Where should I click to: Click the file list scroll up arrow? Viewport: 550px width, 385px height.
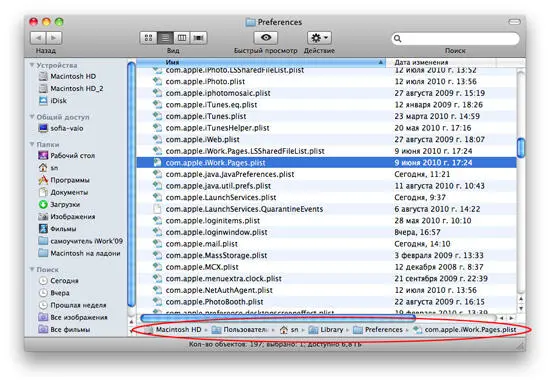coord(521,299)
